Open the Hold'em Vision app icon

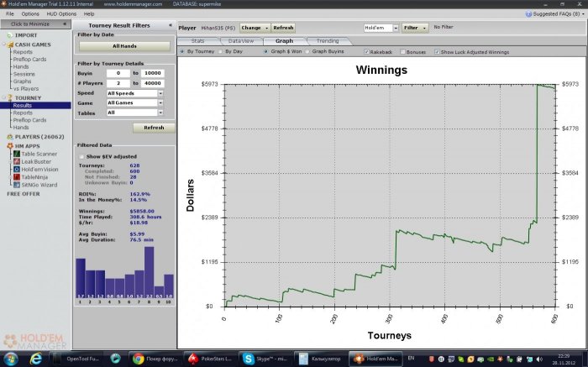pos(17,170)
